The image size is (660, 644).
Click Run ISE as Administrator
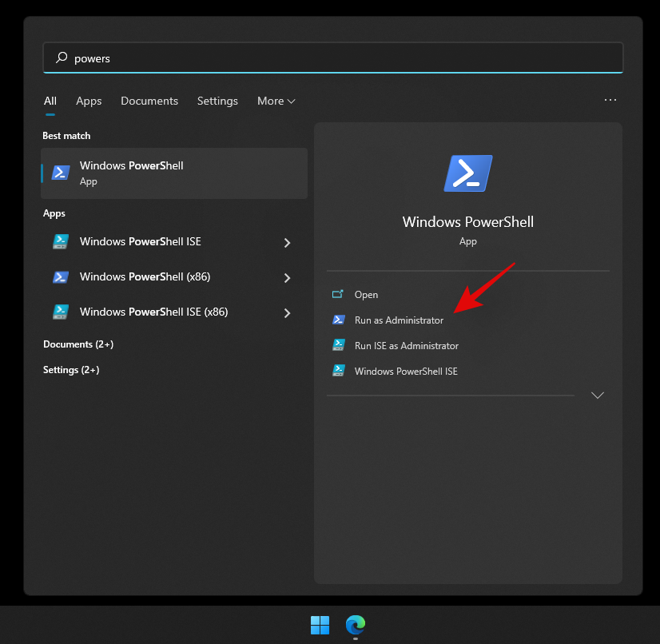click(x=406, y=345)
